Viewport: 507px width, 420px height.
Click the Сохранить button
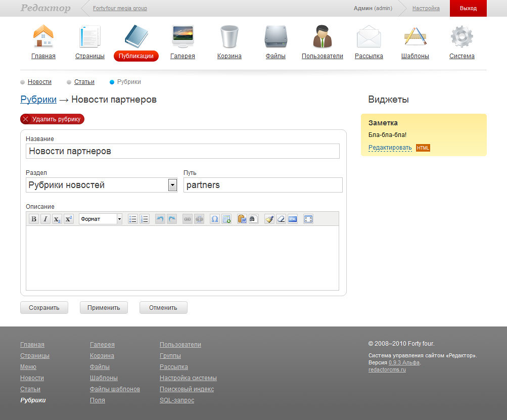(44, 307)
